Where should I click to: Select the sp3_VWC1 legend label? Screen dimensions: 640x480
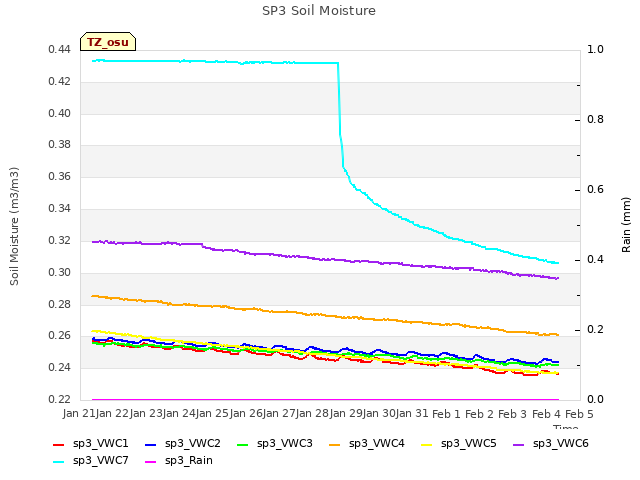point(101,444)
